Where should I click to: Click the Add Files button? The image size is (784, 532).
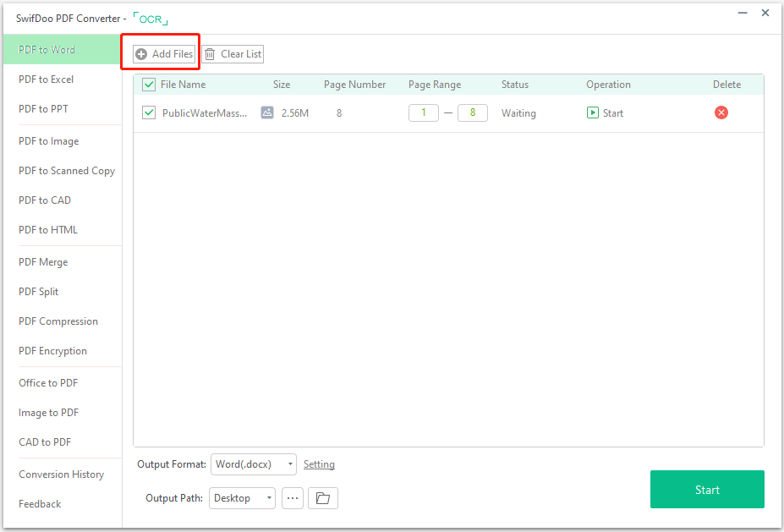[x=164, y=54]
